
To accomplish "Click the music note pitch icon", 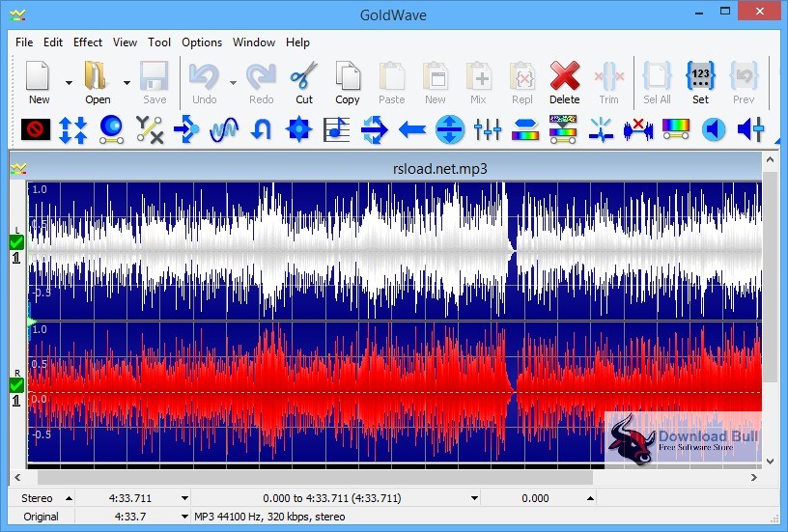I will (x=337, y=129).
